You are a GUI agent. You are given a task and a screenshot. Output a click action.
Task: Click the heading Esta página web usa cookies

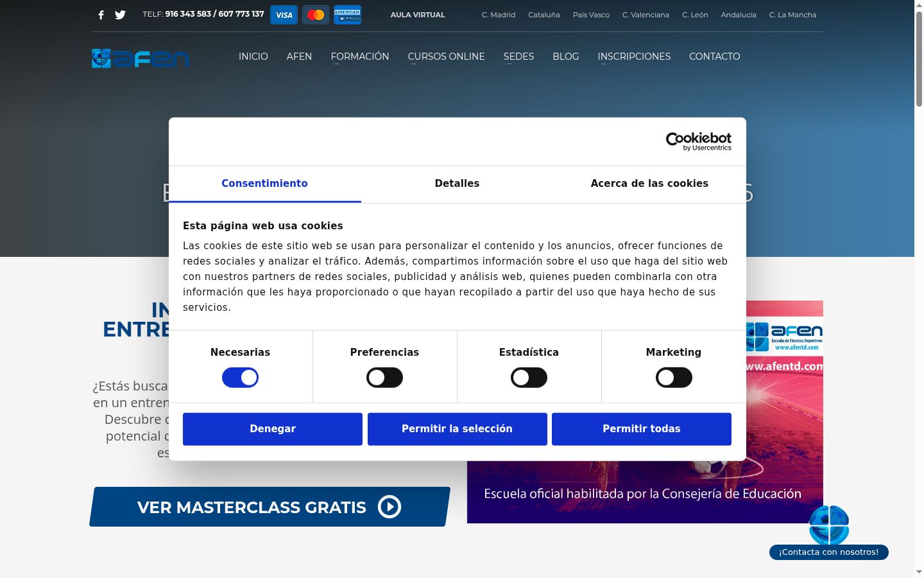(x=263, y=226)
